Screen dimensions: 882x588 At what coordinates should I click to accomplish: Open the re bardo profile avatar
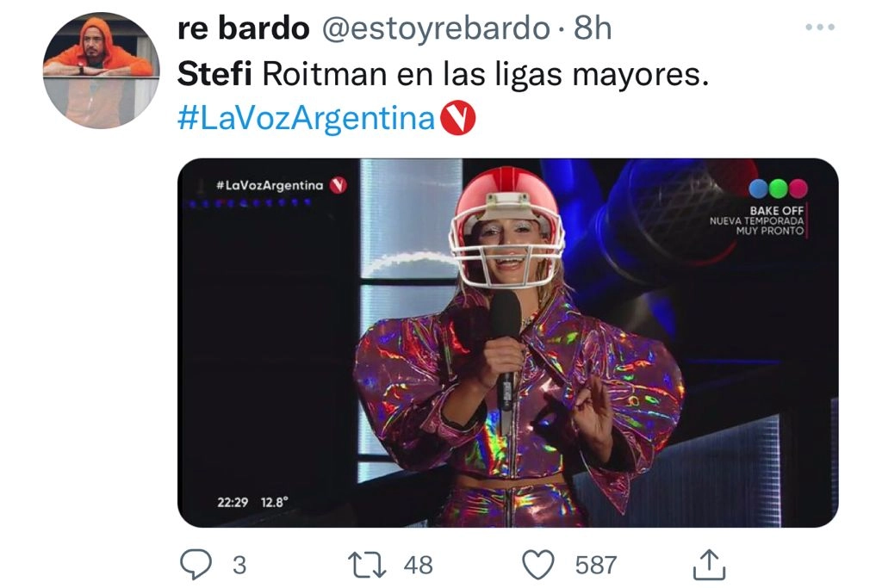(102, 71)
